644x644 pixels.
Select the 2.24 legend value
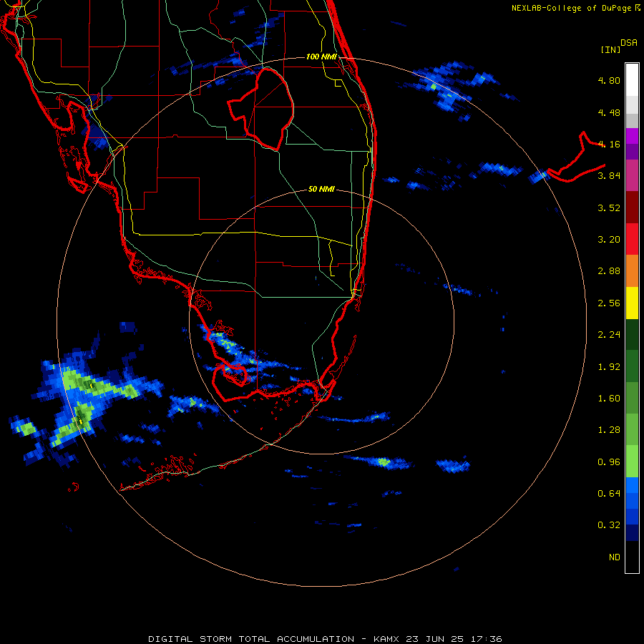609,335
